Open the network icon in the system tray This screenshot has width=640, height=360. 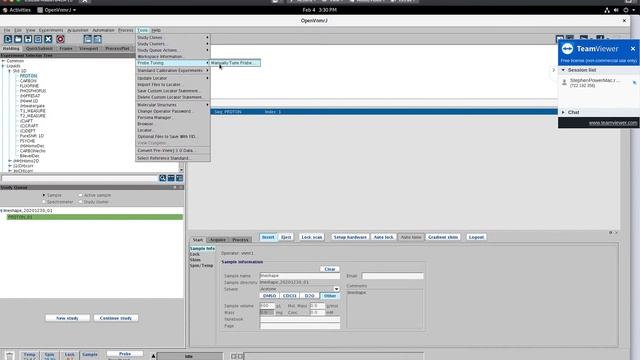tap(607, 10)
